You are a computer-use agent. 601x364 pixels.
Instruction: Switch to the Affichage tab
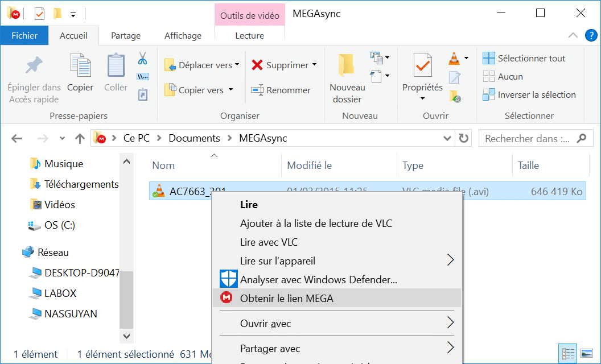(x=183, y=36)
